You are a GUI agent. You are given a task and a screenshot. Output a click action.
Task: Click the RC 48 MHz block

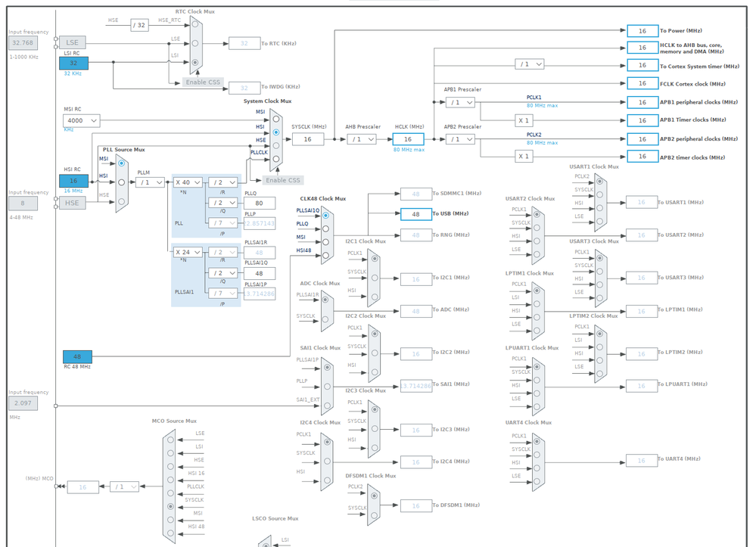[77, 356]
